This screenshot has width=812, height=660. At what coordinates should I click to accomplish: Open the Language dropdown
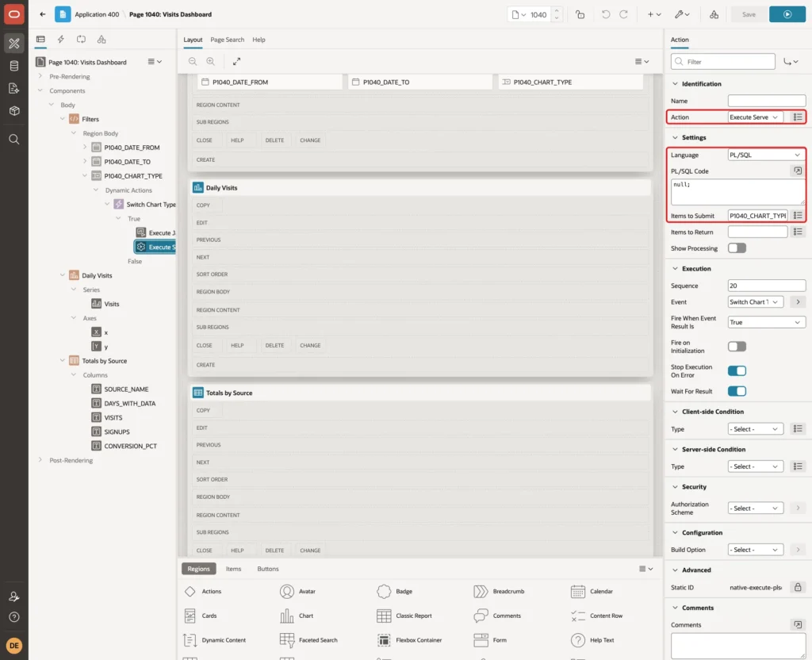(766, 155)
